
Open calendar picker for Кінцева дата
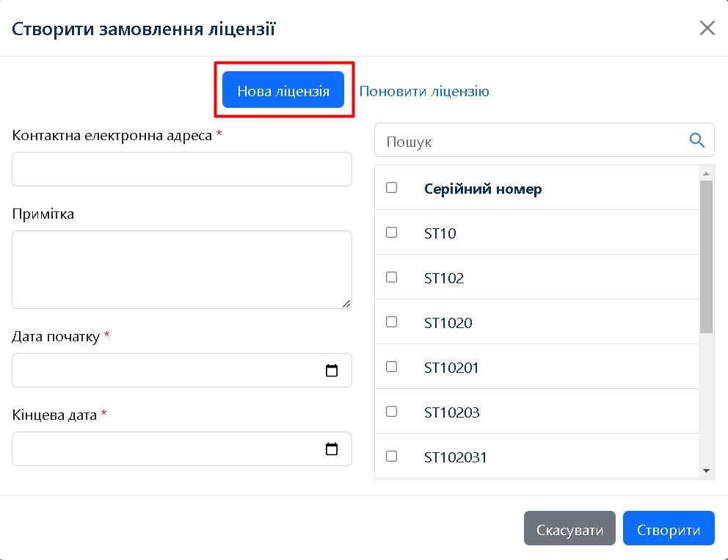pyautogui.click(x=331, y=449)
